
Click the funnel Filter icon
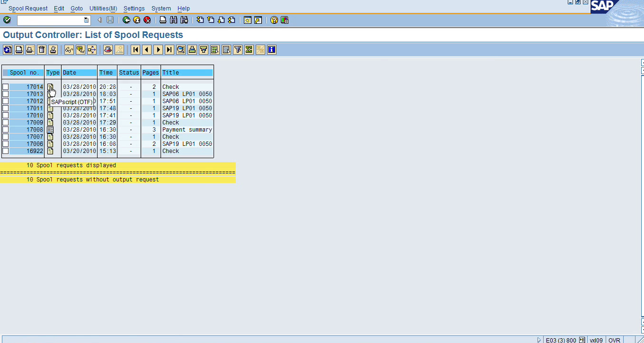238,49
